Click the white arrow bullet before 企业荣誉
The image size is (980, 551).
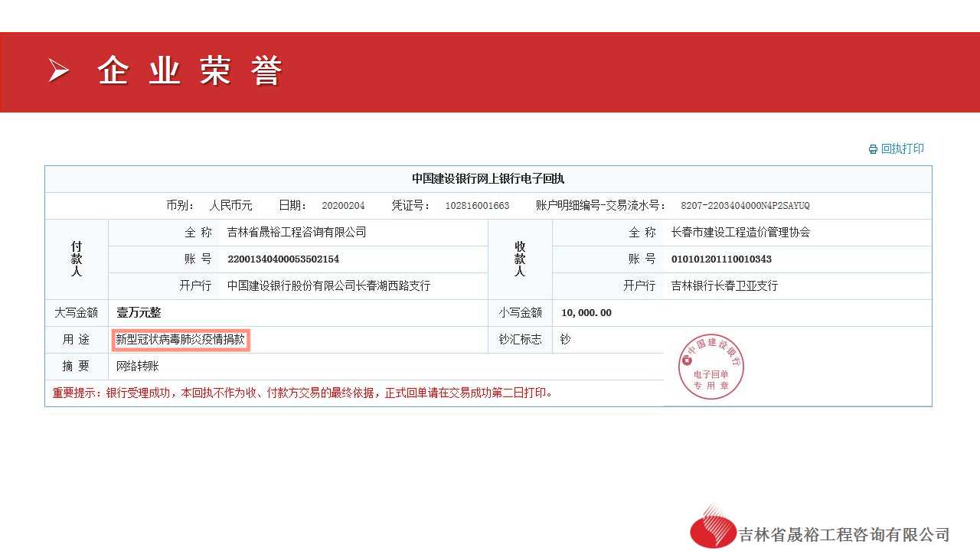59,71
